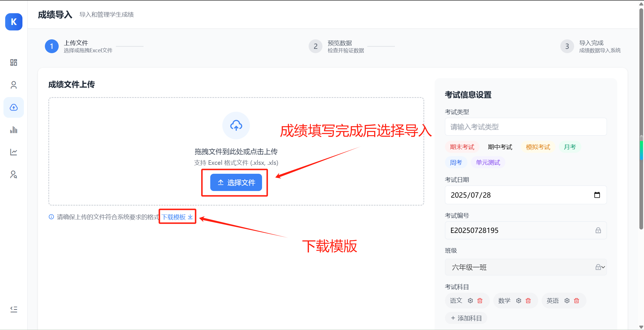Viewport: 644px width, 330px height.
Task: Open the dashboard from the sidebar
Action: (x=14, y=62)
